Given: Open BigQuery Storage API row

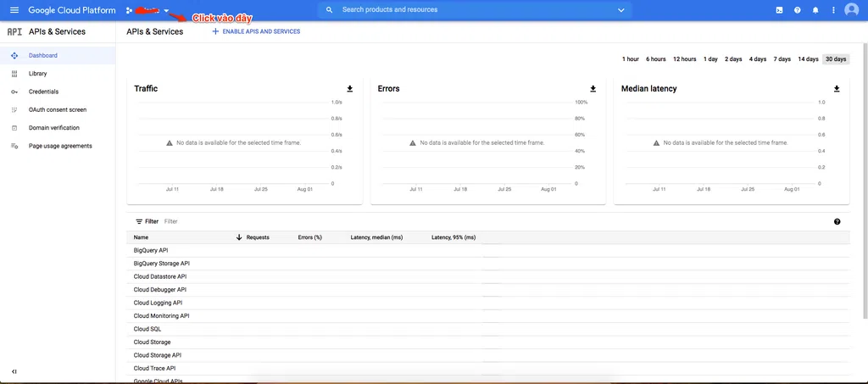Looking at the screenshot, I should 487,264.
